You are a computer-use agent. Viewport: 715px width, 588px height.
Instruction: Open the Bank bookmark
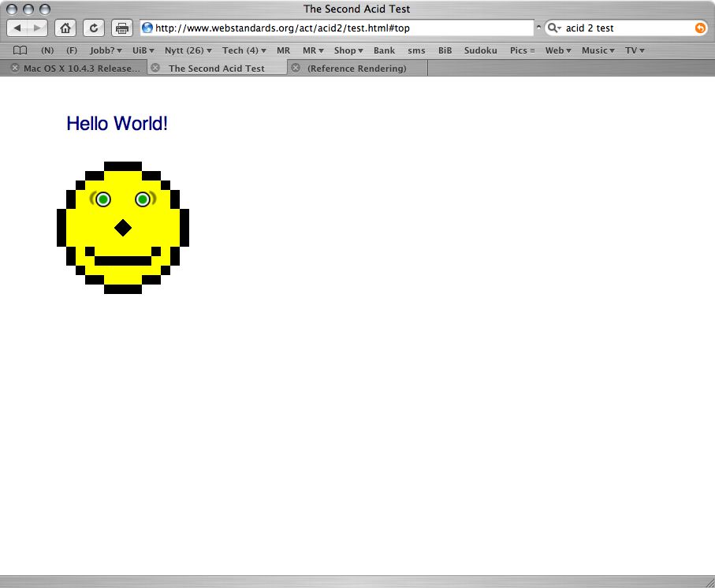point(384,50)
